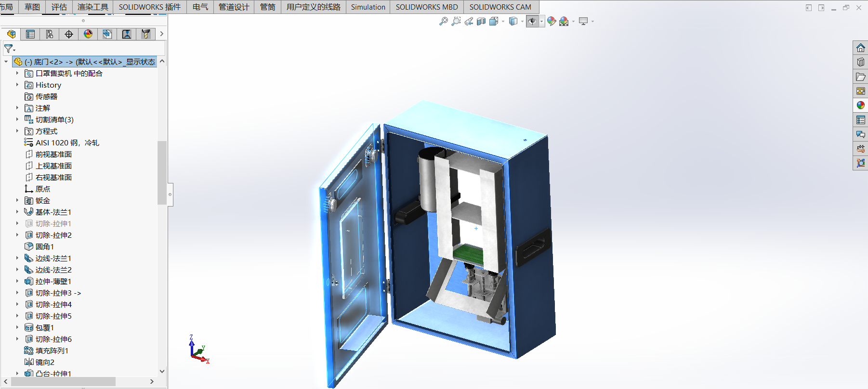This screenshot has width=868, height=389.
Task: Open Appearances, Scenes and Decals task pane icon
Action: (x=861, y=105)
